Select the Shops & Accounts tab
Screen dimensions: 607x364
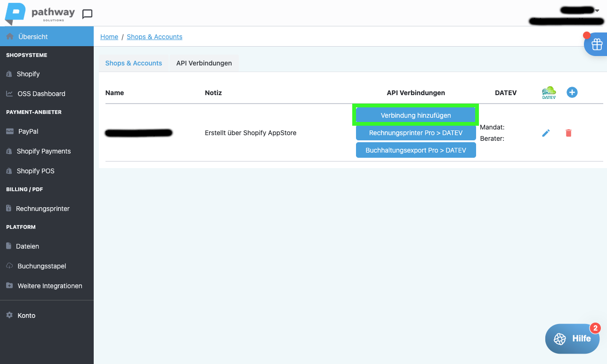(134, 63)
